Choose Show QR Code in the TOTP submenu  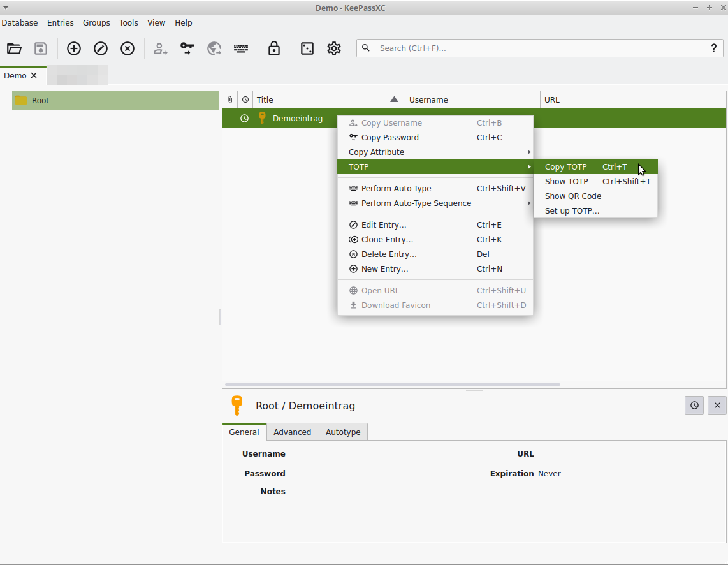pyautogui.click(x=572, y=196)
